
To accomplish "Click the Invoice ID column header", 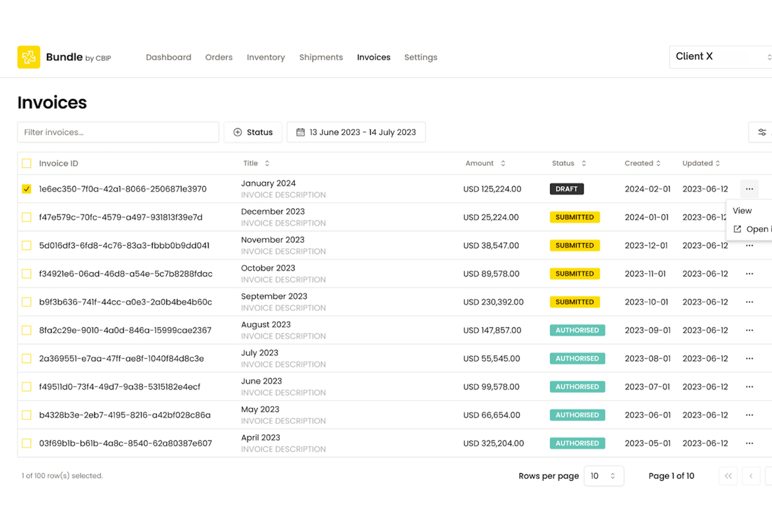I will click(59, 163).
